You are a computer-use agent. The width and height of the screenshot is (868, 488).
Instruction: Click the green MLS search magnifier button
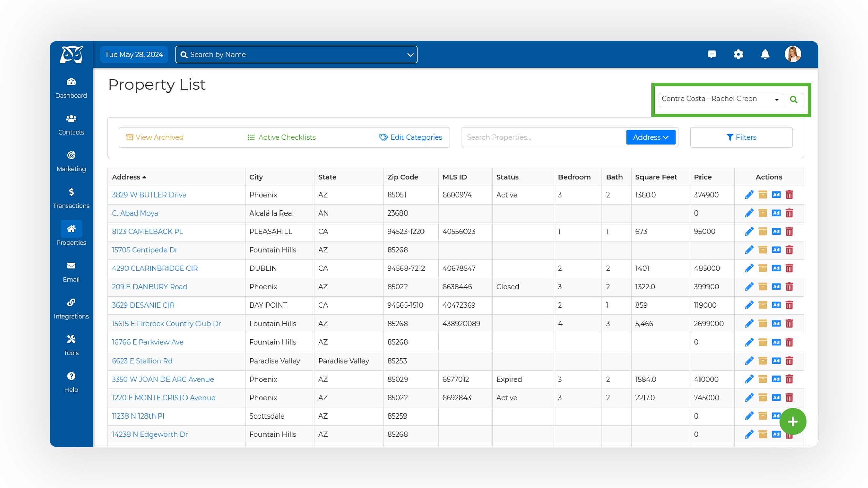(x=793, y=99)
